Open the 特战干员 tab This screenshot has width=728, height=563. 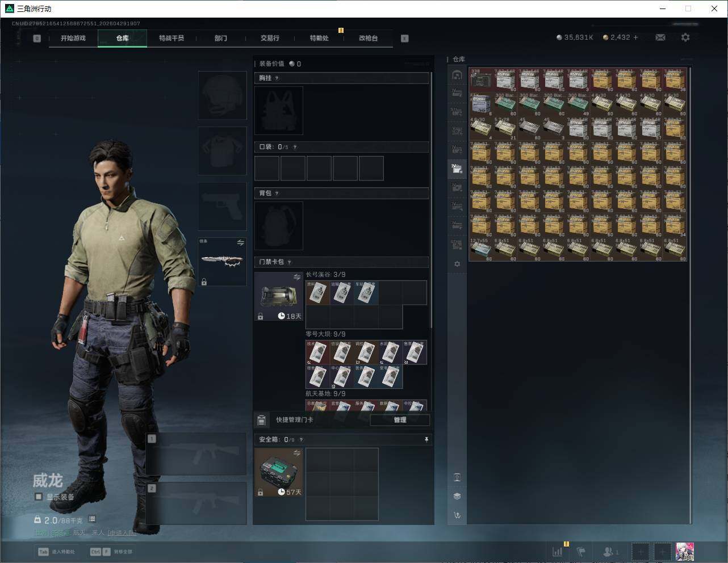(171, 38)
